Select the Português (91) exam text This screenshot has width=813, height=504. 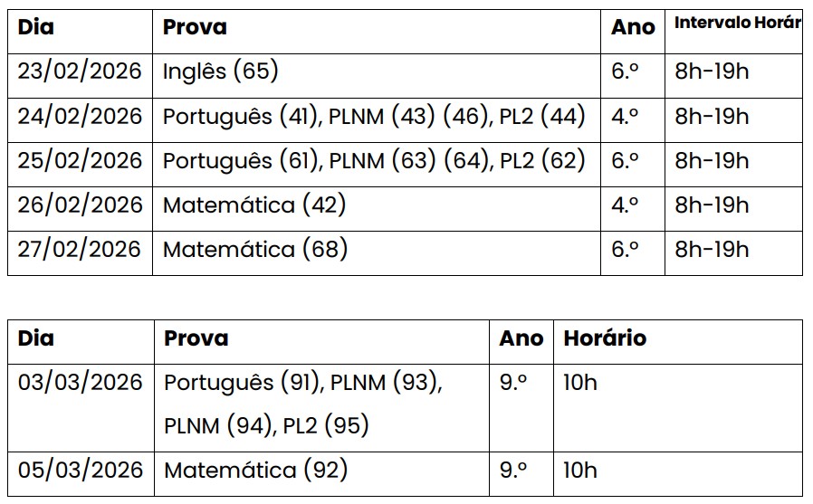tap(242, 383)
